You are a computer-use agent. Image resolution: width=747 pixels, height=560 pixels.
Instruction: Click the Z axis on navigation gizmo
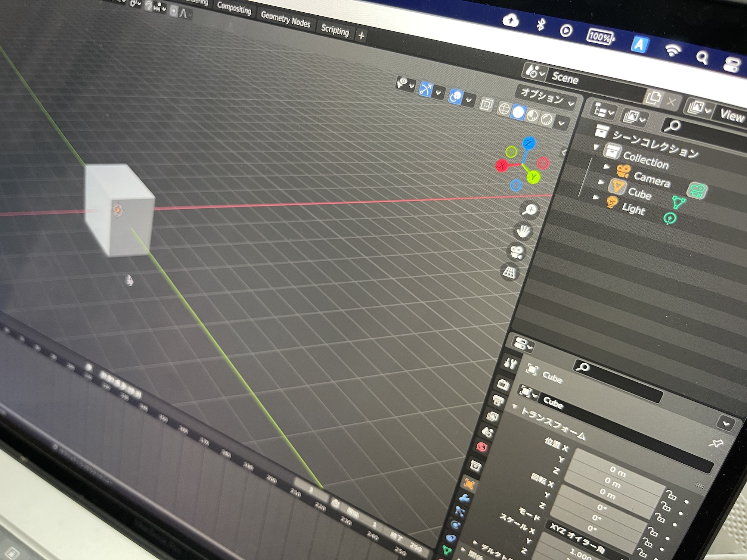coord(529,143)
